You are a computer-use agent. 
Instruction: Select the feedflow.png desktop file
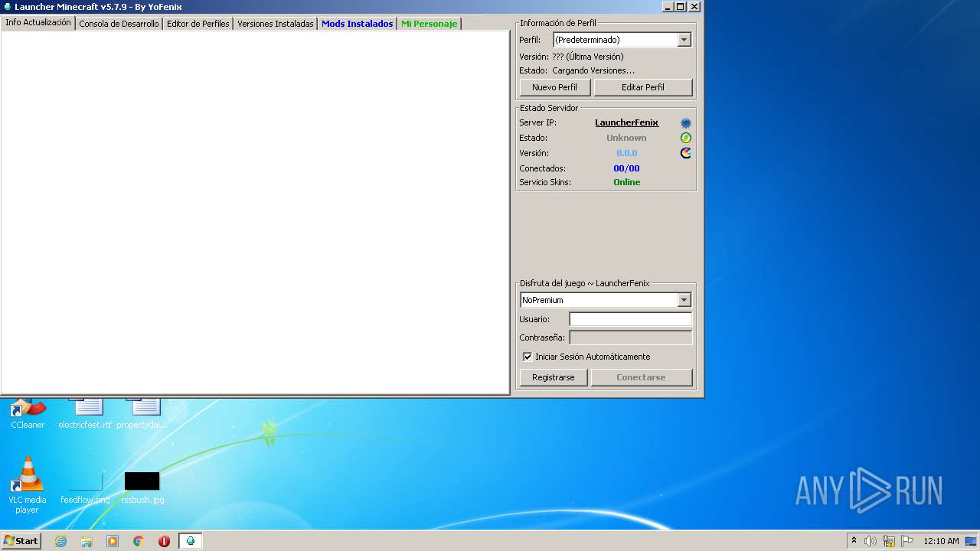(85, 488)
